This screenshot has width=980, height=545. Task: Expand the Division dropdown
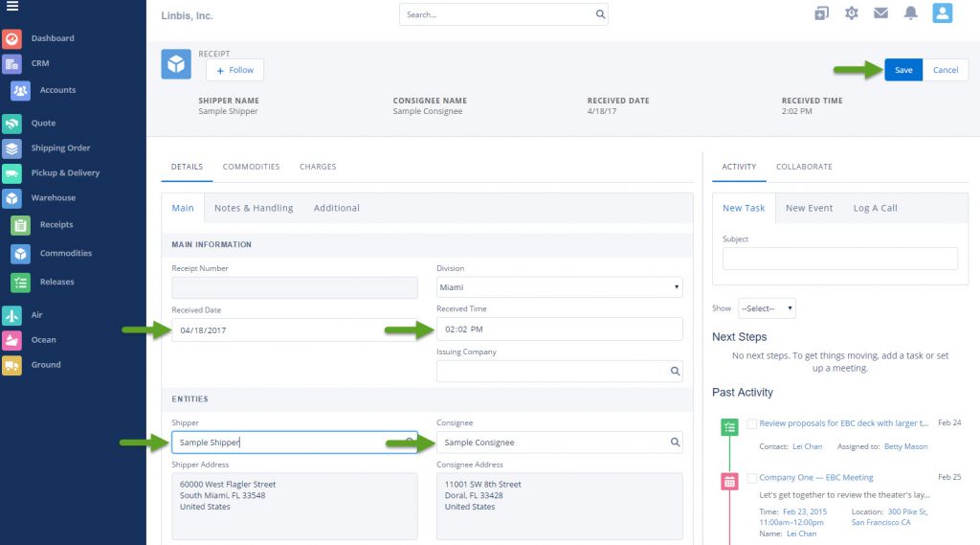pyautogui.click(x=559, y=287)
